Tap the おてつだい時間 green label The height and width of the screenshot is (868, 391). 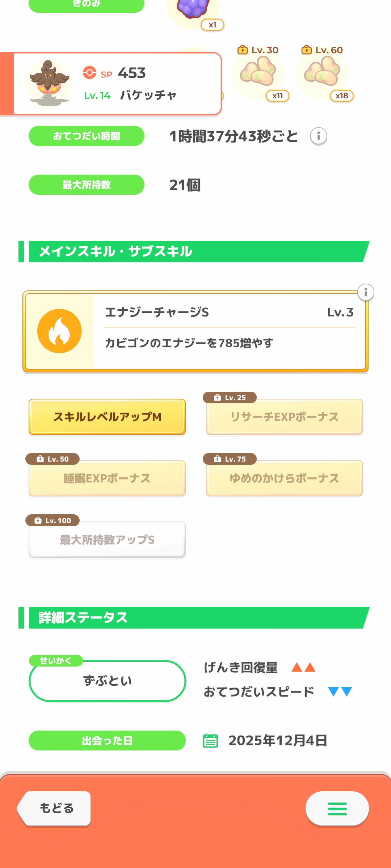coord(87,136)
